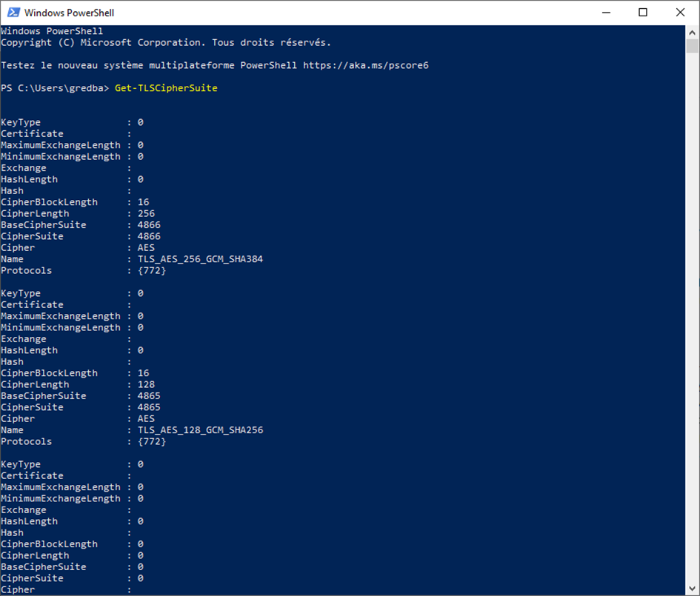Click the first HashLength label
The height and width of the screenshot is (596, 700).
tap(29, 179)
